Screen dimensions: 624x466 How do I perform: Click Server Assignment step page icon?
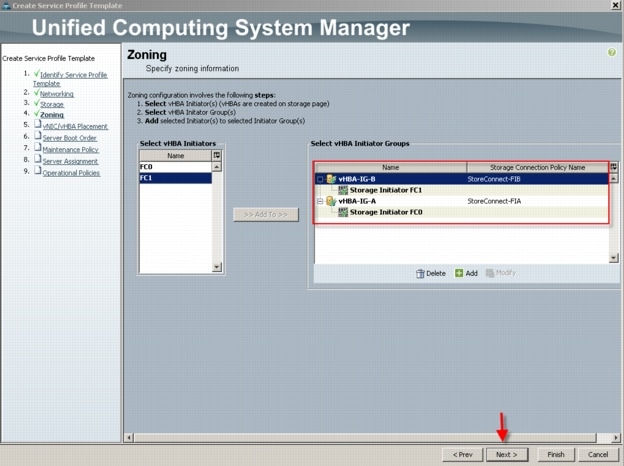(37, 159)
